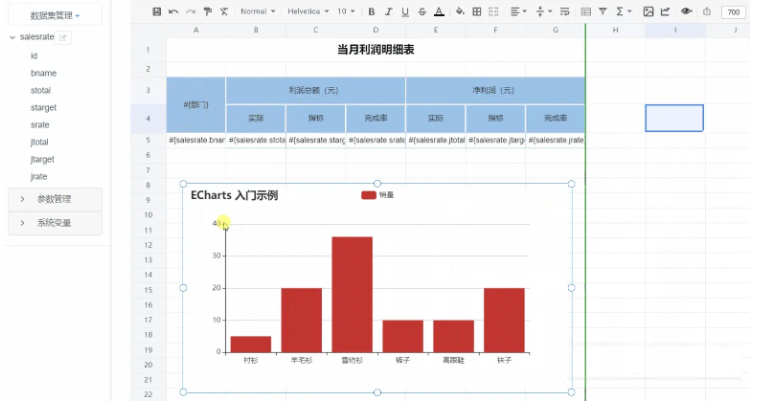The image size is (762, 402).
Task: Open the fill color bucket
Action: pyautogui.click(x=460, y=12)
